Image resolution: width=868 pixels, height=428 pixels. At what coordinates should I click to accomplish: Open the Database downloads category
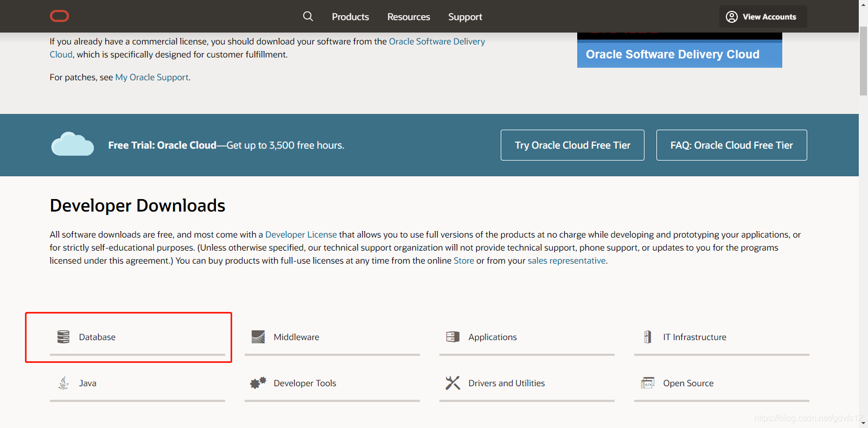click(x=137, y=337)
